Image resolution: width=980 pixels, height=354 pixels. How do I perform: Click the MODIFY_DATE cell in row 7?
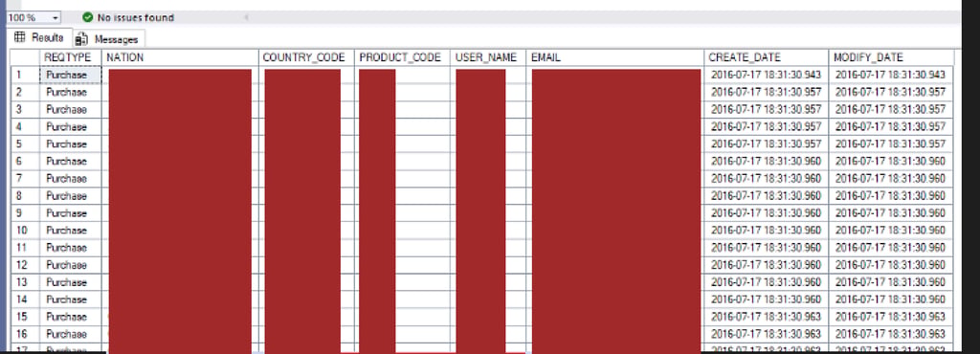(891, 179)
